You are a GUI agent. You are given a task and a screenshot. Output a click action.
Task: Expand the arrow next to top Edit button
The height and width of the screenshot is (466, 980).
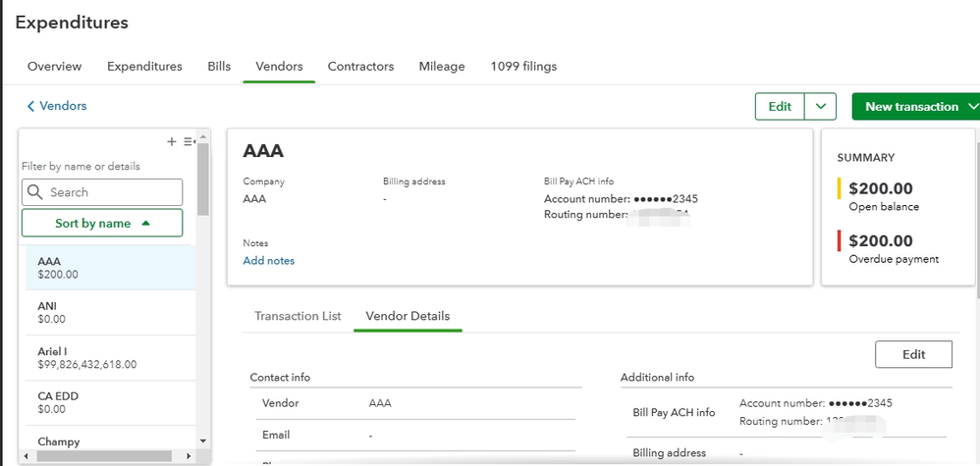tap(820, 106)
